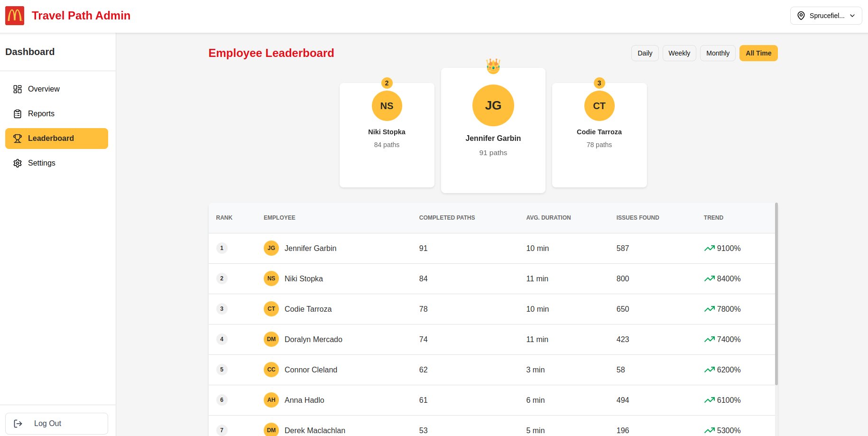
Task: Click the Settings gear icon
Action: [x=18, y=163]
